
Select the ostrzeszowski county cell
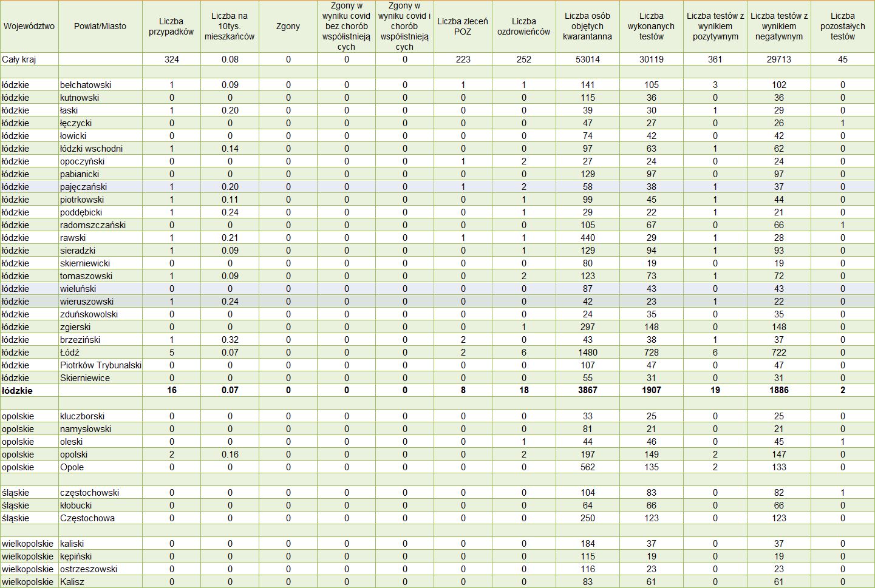click(x=100, y=569)
